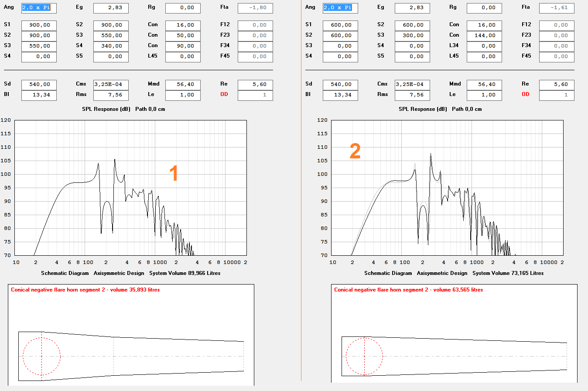Click the S5 field in right panel
588x391 pixels.
tap(412, 57)
